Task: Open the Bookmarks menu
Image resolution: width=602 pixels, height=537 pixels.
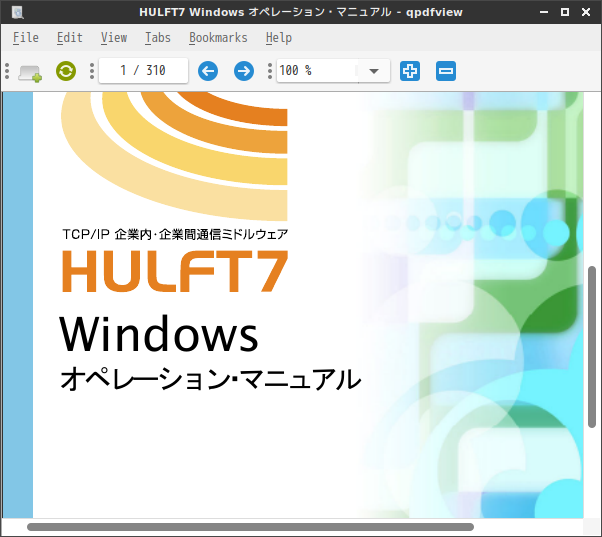Action: (218, 38)
